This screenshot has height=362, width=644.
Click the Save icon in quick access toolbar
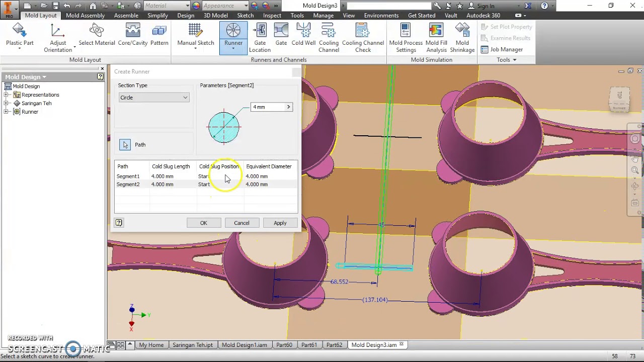[55, 6]
